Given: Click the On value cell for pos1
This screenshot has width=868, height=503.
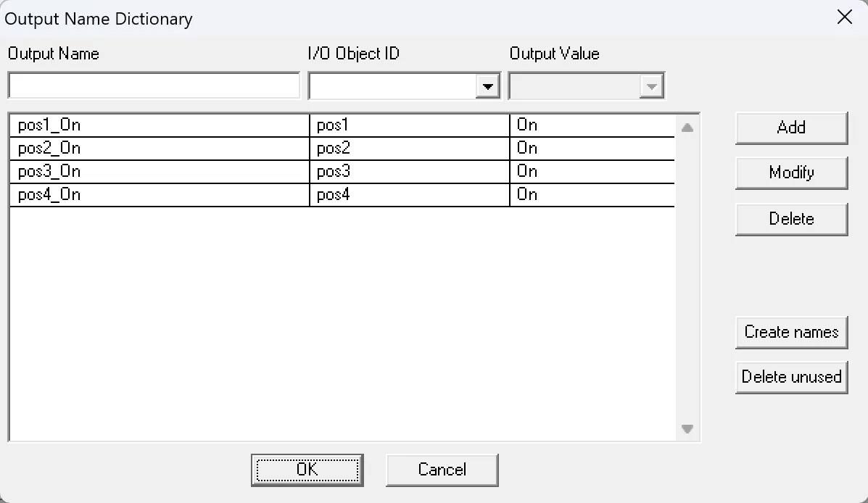Looking at the screenshot, I should click(x=591, y=125).
